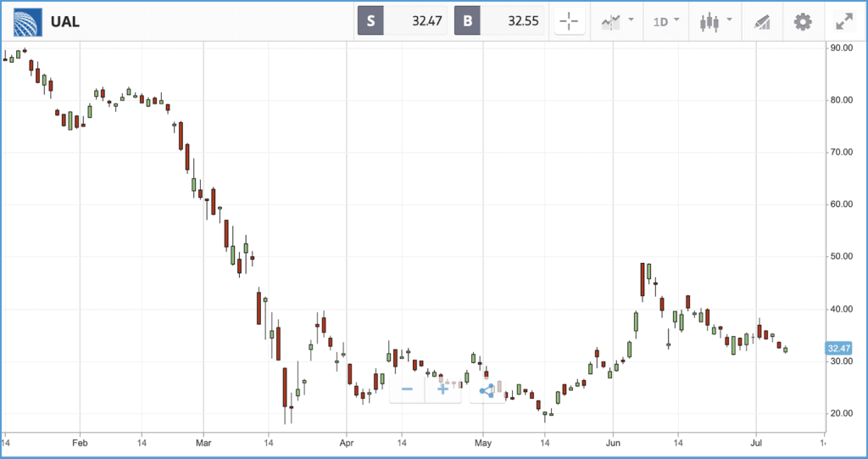Expand chart to full screen
This screenshot has width=868, height=459.
point(845,21)
